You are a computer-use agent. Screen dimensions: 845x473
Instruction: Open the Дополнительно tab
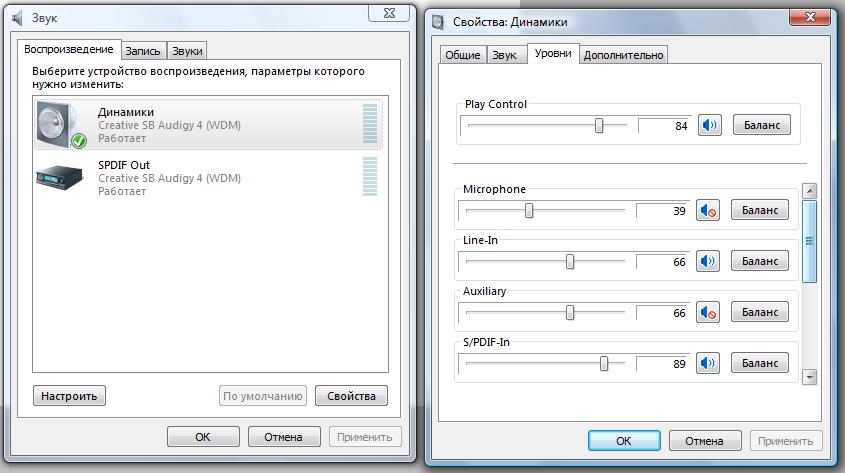tap(624, 55)
